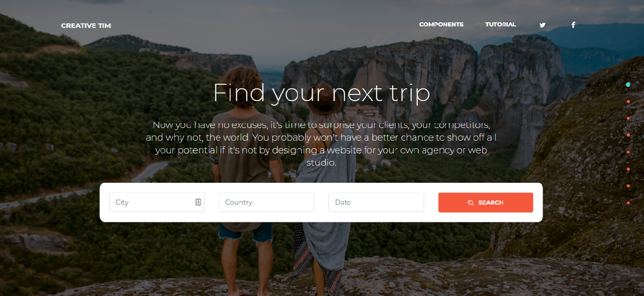Select the last side navigation dot
Viewport: 644px width, 296px height.
[628, 203]
